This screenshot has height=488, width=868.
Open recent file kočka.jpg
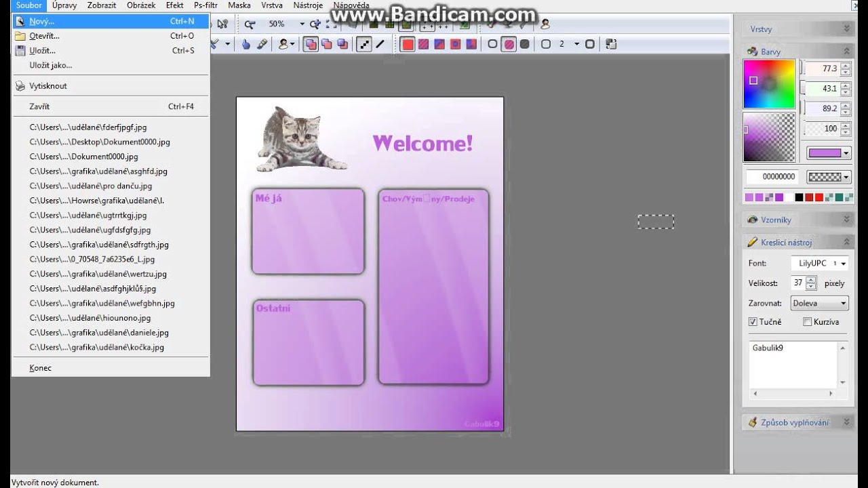[111, 347]
